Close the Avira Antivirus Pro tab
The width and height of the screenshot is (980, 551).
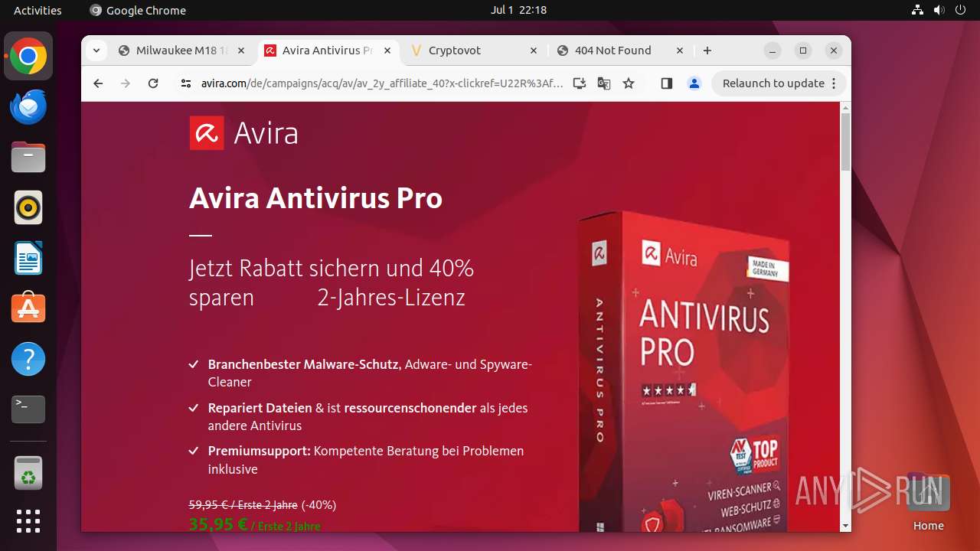387,51
